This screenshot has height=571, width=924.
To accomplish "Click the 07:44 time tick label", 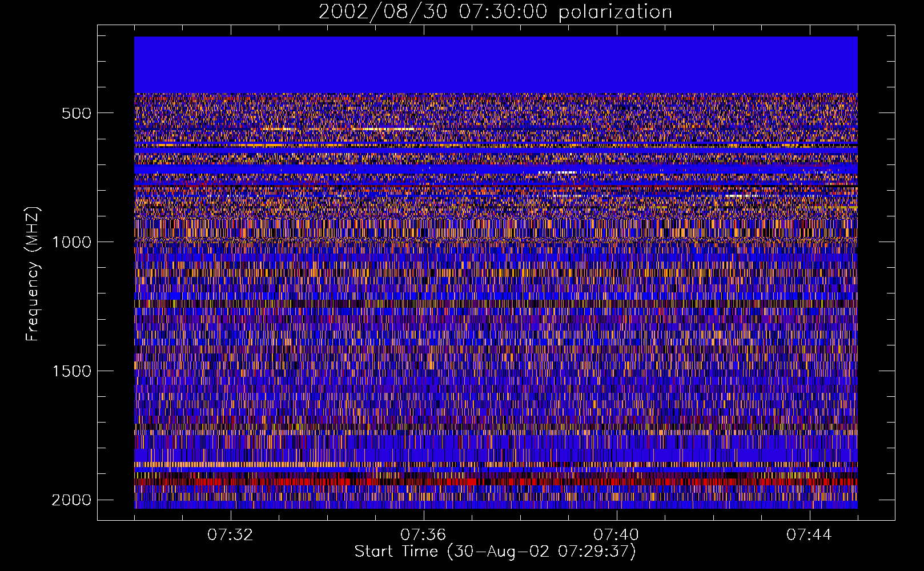I will pos(809,535).
